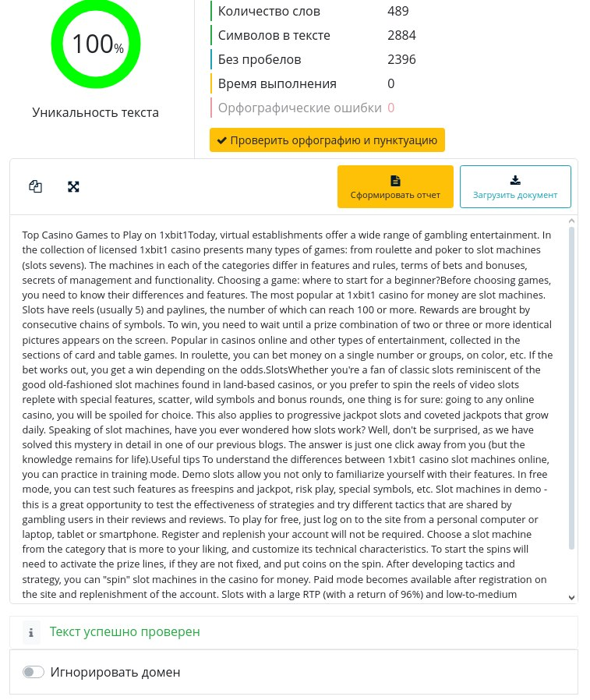Click the text area's vertical scrollbar thumb
Viewport: 590px width, 700px height.
coord(572,390)
